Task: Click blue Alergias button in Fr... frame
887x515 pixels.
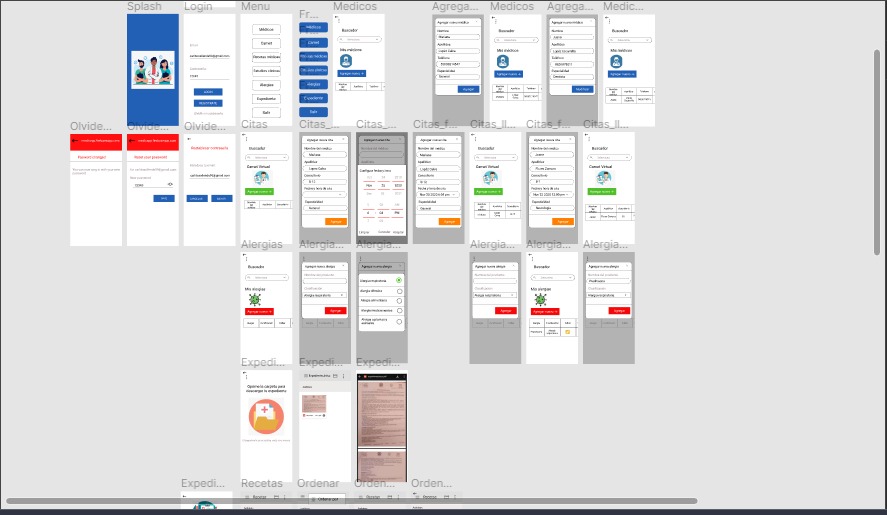Action: 313,84
